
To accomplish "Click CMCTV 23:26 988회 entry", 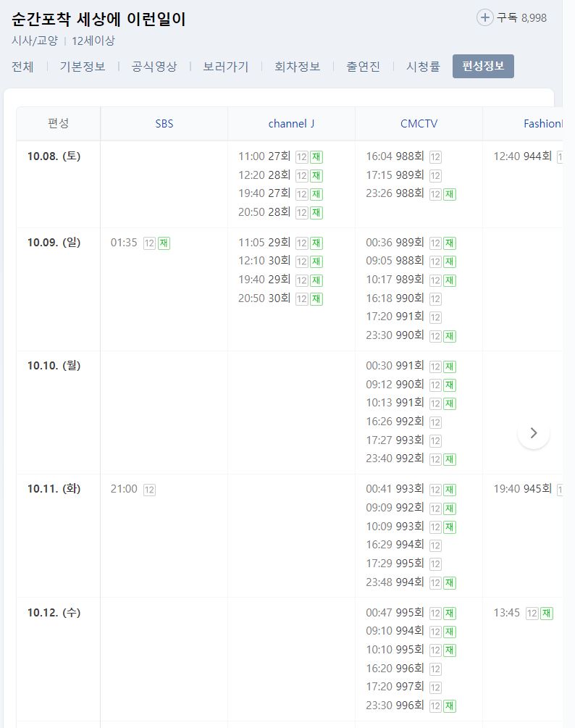I will tap(411, 193).
